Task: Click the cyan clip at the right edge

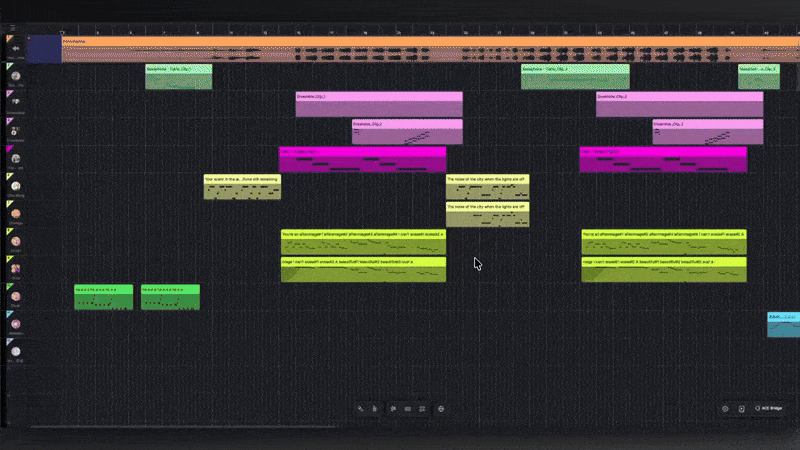Action: [783, 324]
